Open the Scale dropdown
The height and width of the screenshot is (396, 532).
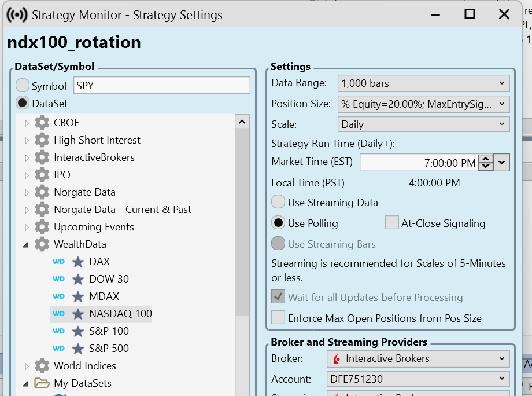[x=503, y=124]
